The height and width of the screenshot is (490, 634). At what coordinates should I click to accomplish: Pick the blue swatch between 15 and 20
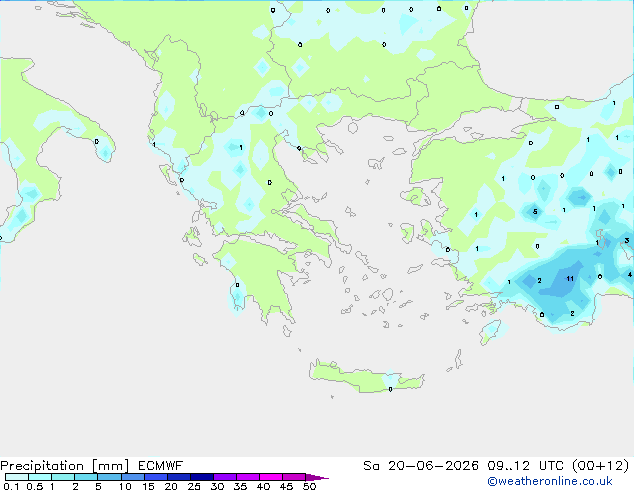click(156, 477)
